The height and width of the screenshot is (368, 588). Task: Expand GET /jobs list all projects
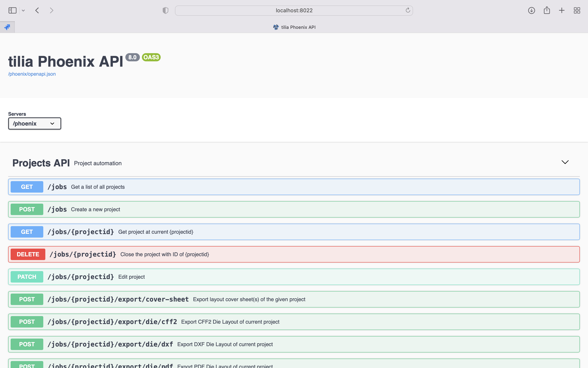(294, 187)
